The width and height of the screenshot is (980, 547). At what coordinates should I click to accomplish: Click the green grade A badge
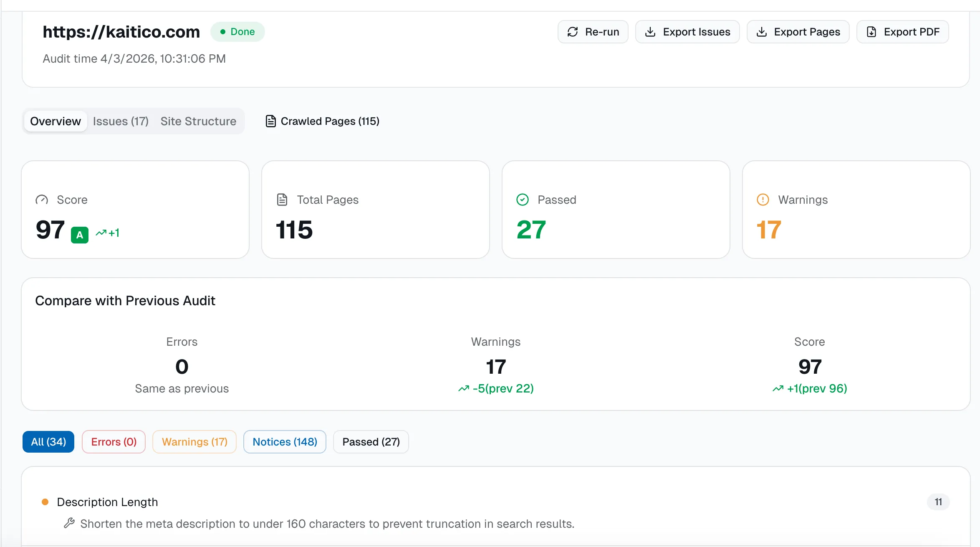pyautogui.click(x=80, y=235)
